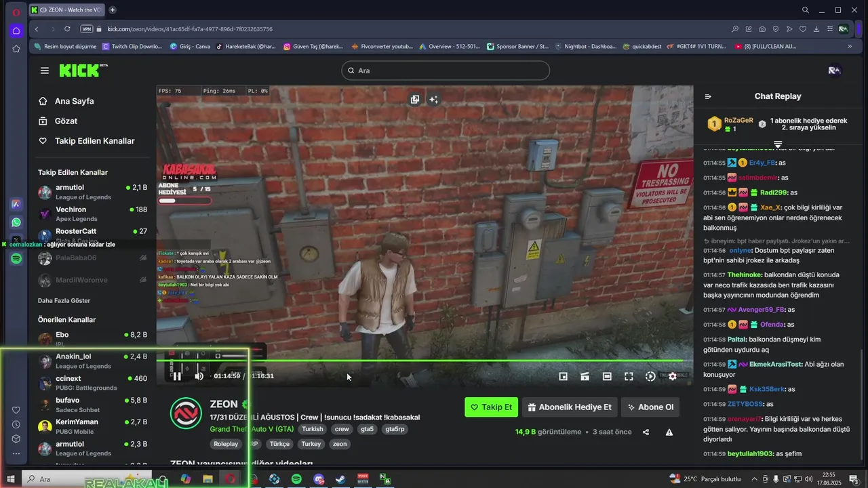Select the Roleplay tag
Viewport: 868px width, 488px height.
226,444
